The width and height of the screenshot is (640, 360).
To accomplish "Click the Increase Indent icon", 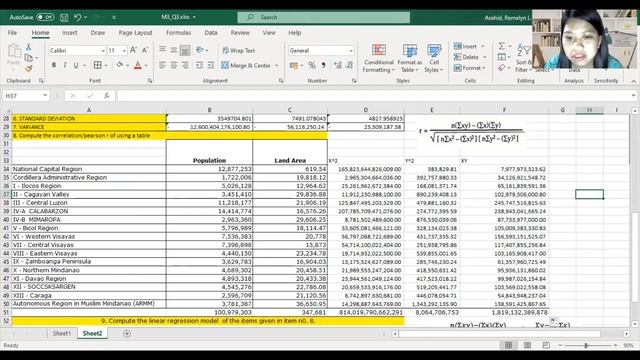I will (x=211, y=65).
